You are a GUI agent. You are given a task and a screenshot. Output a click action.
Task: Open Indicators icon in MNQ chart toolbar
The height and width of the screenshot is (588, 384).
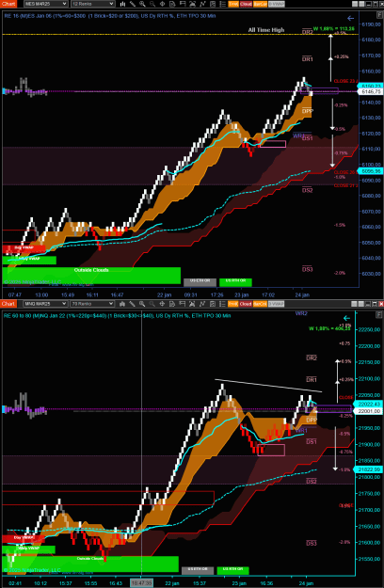[202, 304]
